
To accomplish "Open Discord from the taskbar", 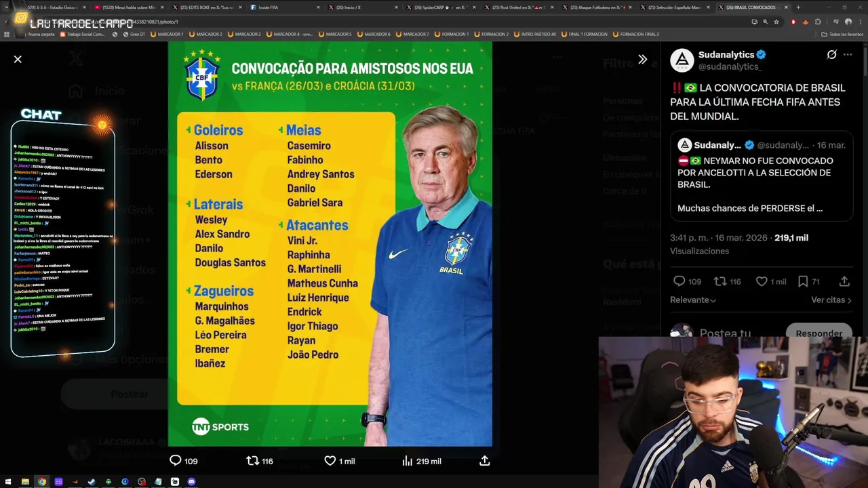I will (192, 482).
